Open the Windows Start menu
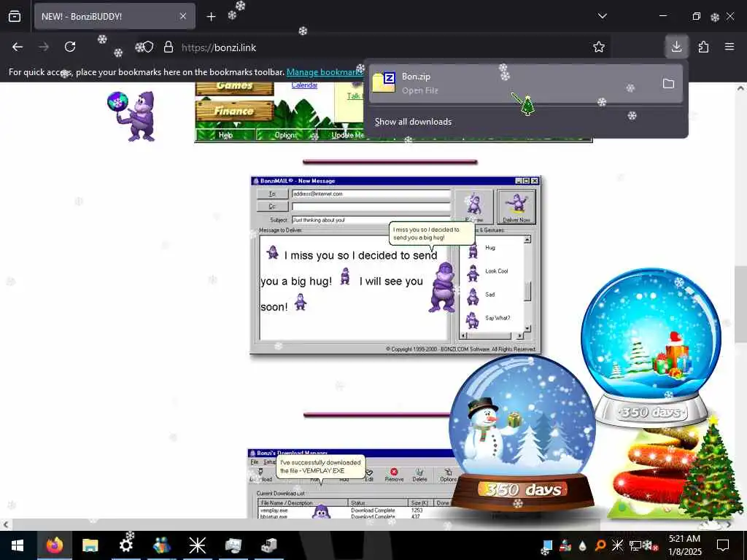This screenshot has height=560, width=747. [x=18, y=545]
